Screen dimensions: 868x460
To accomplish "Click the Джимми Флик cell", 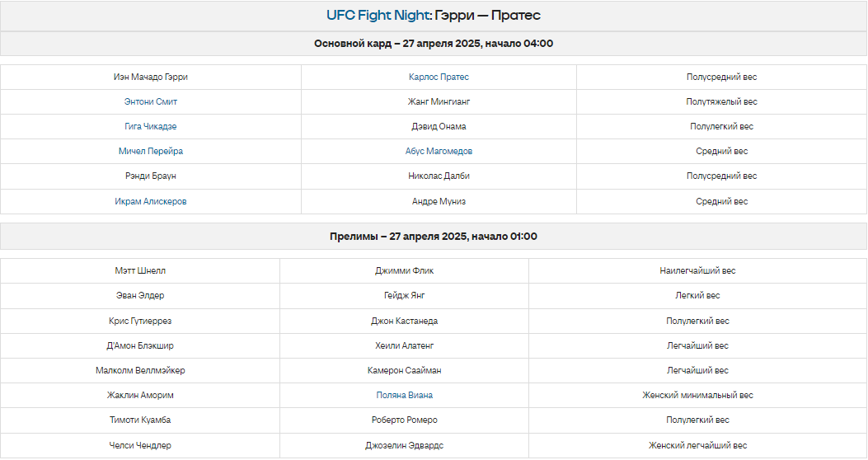I will point(404,270).
